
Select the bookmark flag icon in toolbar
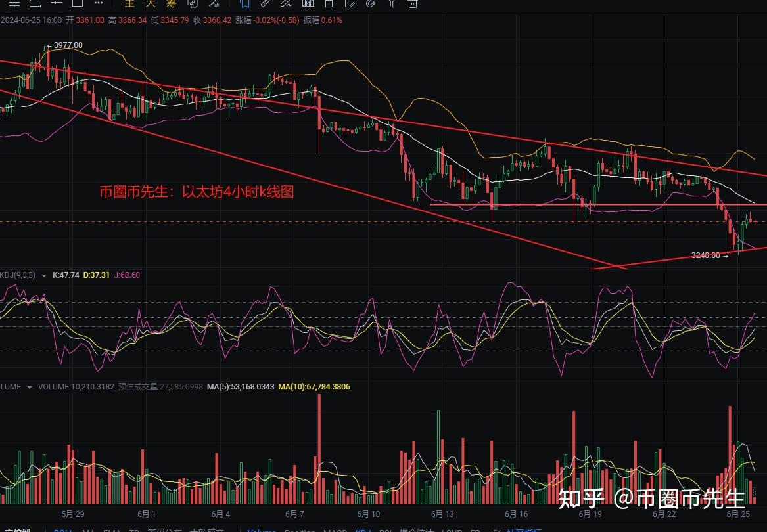[244, 3]
